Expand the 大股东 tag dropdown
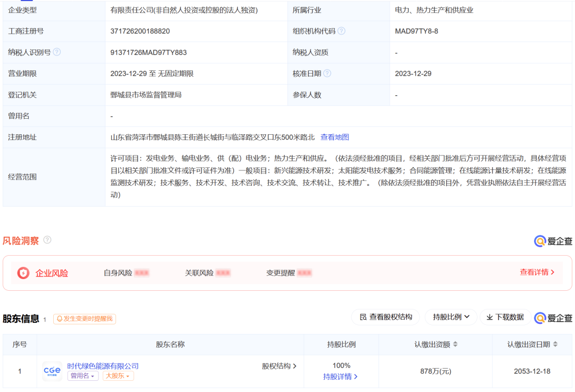The height and width of the screenshot is (392, 575). point(118,376)
